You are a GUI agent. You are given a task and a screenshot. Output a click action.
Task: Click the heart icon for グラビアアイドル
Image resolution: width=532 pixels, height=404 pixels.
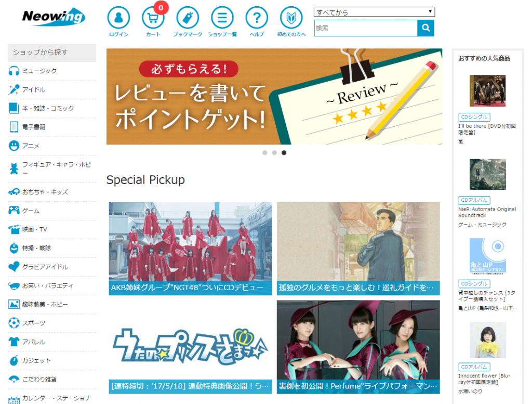click(x=14, y=267)
